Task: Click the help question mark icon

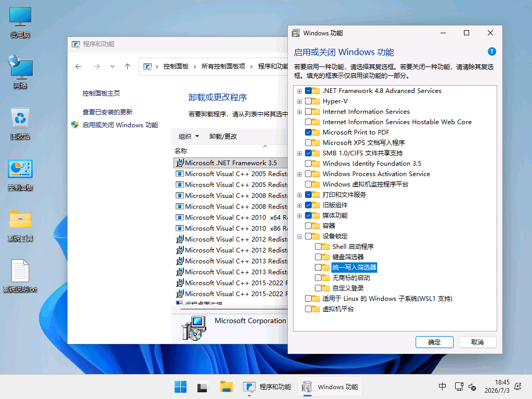Action: pos(491,51)
